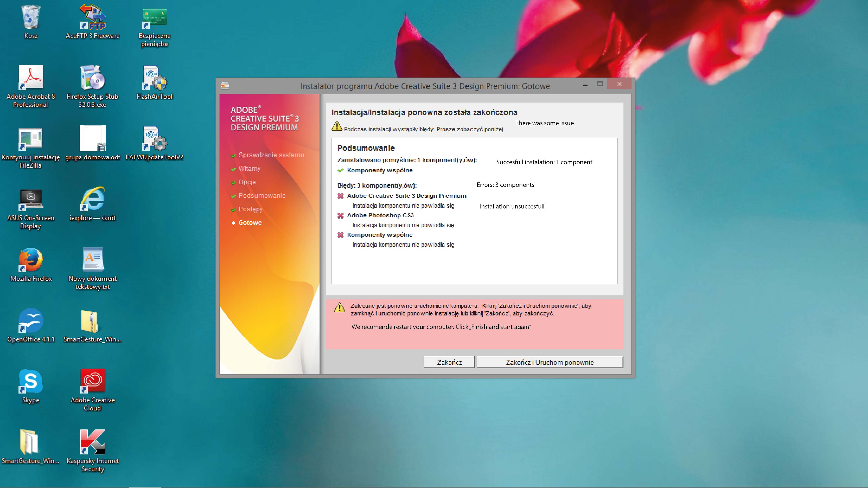
Task: Select the OpenOffice 4.1.1 icon
Action: (x=31, y=320)
